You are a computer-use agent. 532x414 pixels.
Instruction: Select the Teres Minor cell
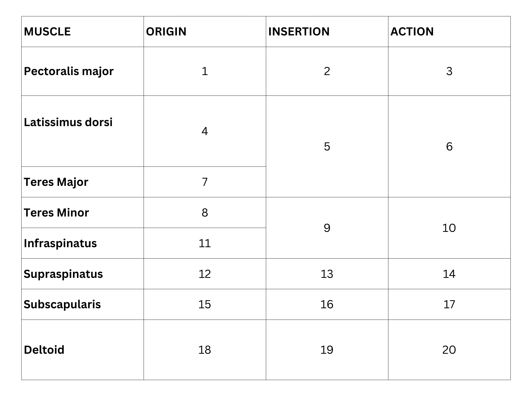click(x=56, y=213)
